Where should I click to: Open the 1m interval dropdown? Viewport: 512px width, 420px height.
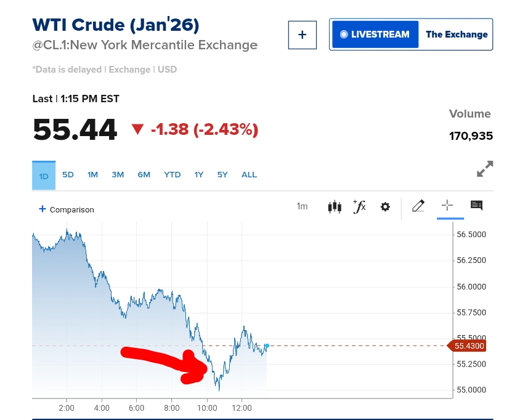pos(302,207)
